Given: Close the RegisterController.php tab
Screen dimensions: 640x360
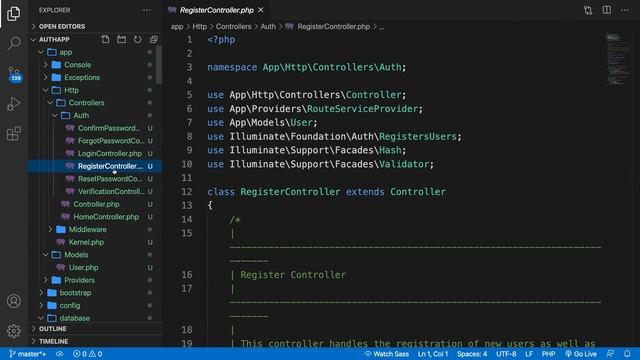Looking at the screenshot, I should 260,10.
